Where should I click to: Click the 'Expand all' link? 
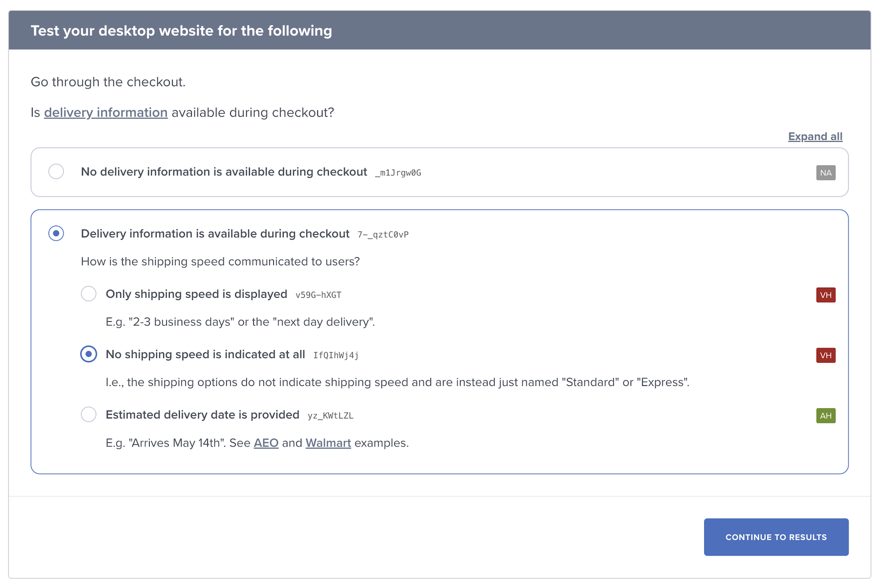815,137
